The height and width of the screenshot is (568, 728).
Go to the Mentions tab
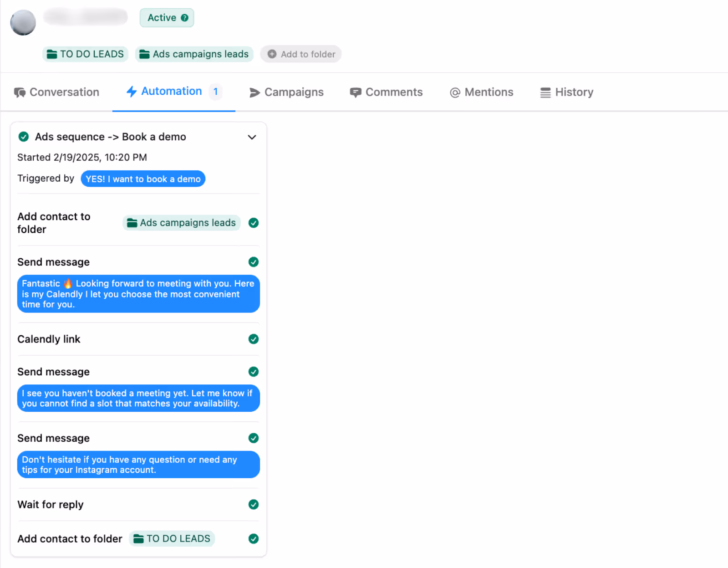481,92
